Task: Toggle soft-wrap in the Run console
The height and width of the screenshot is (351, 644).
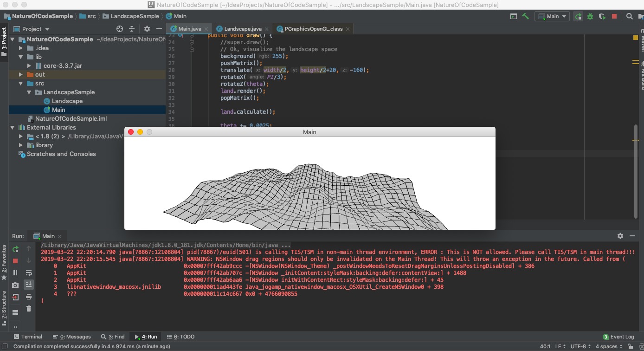Action: click(29, 273)
